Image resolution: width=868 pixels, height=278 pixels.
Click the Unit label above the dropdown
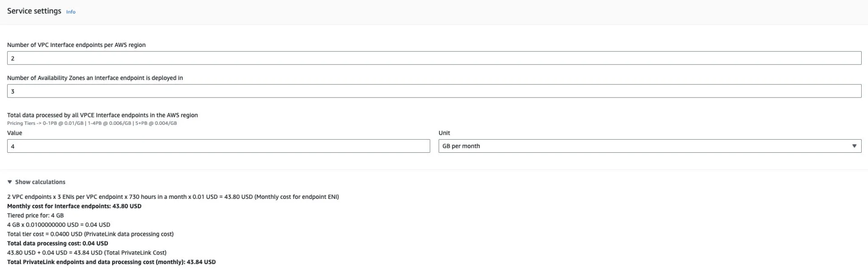click(444, 133)
